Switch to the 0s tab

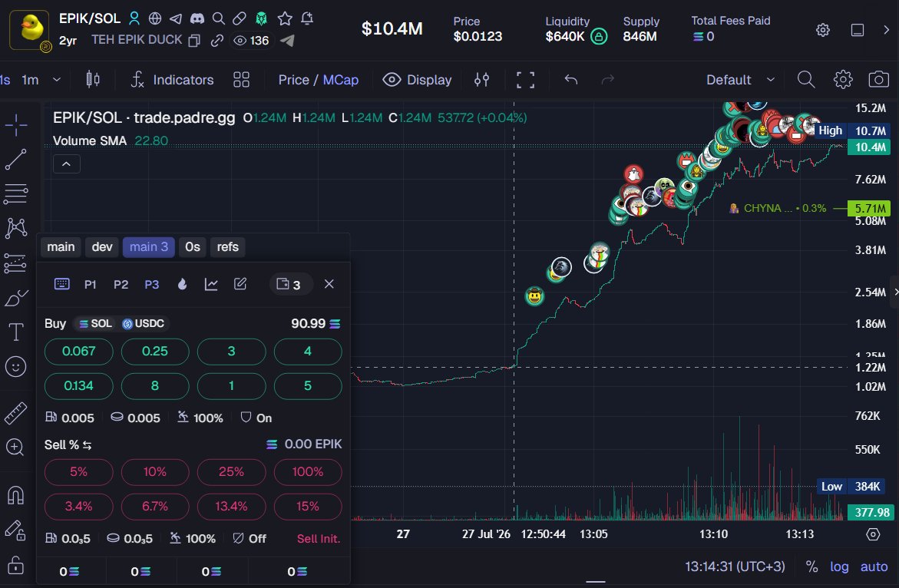193,247
